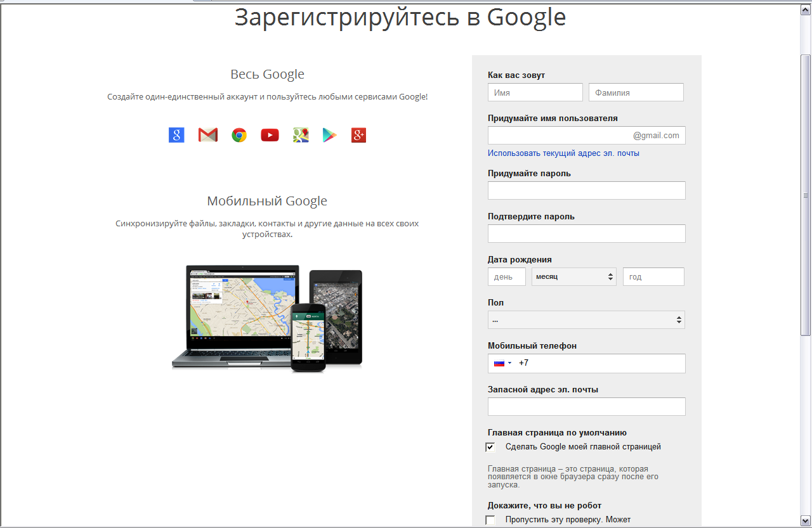The height and width of the screenshot is (528, 812).
Task: Click 'Использовать текущий адрес эл. почты' link
Action: click(563, 153)
